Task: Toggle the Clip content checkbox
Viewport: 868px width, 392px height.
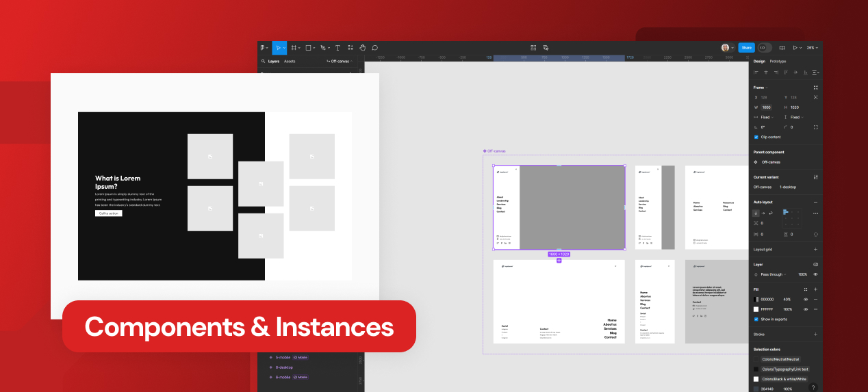Action: [x=756, y=137]
